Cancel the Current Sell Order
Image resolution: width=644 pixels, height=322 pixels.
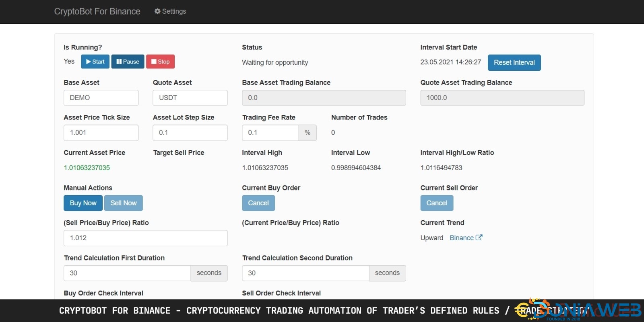tap(437, 203)
